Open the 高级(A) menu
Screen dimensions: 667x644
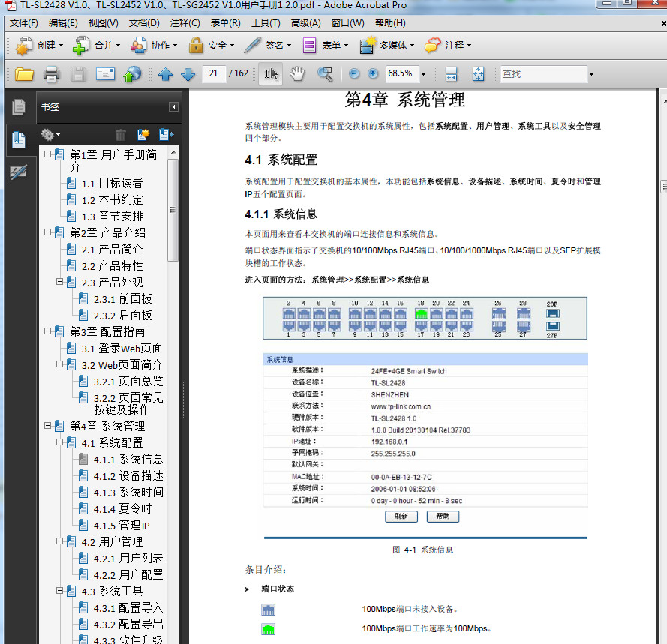point(306,23)
